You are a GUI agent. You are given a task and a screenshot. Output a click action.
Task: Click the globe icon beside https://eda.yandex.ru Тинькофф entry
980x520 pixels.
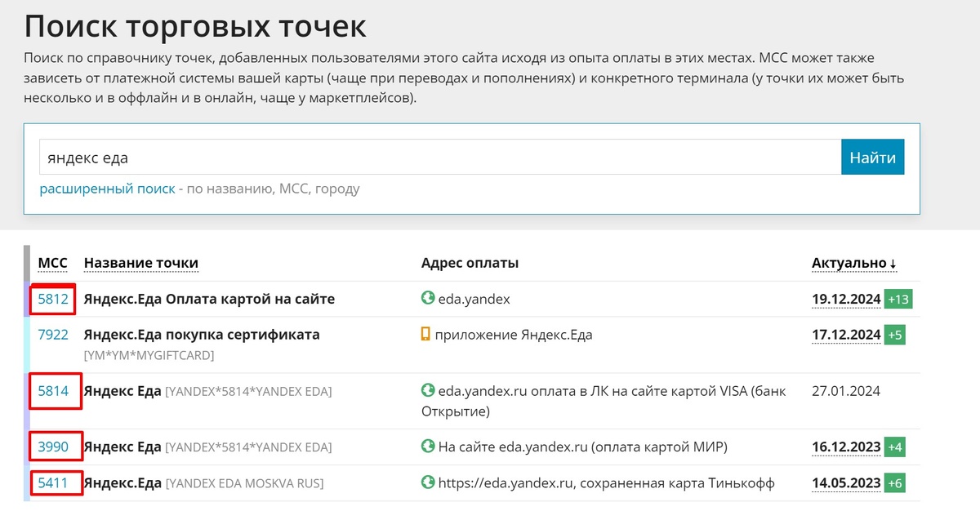click(x=425, y=482)
